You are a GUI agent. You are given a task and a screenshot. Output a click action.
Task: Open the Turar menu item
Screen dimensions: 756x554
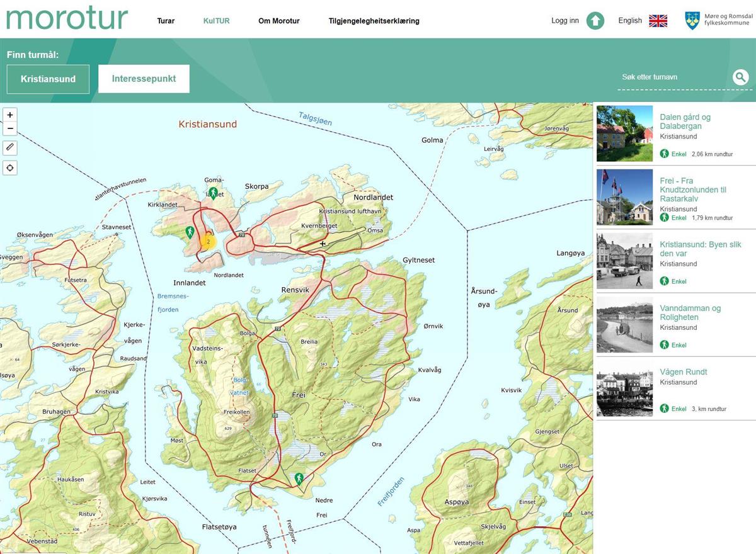(x=166, y=21)
